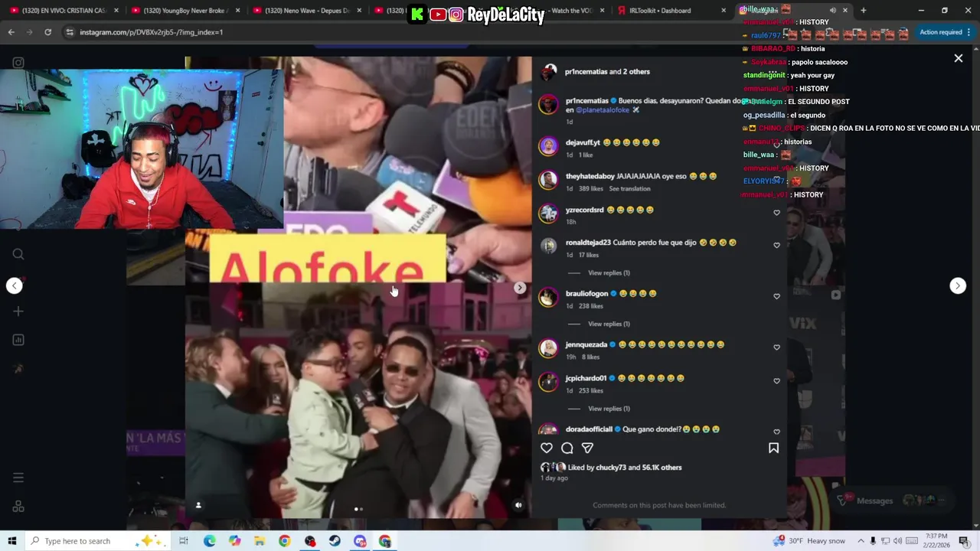Screen dimensions: 980x551
Task: Save the post with the bookmark icon
Action: tap(773, 448)
